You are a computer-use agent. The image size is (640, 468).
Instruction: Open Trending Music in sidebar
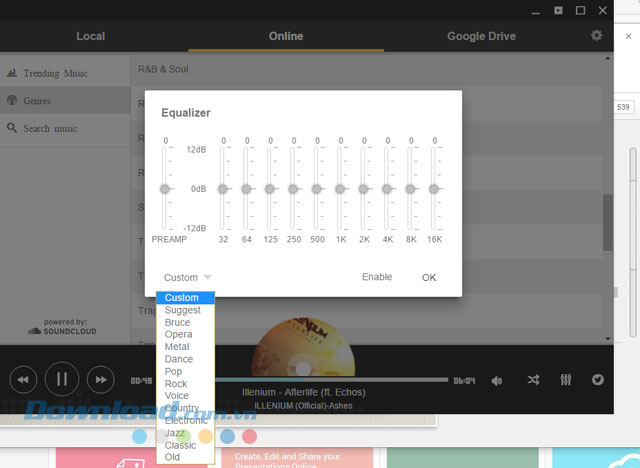[55, 73]
